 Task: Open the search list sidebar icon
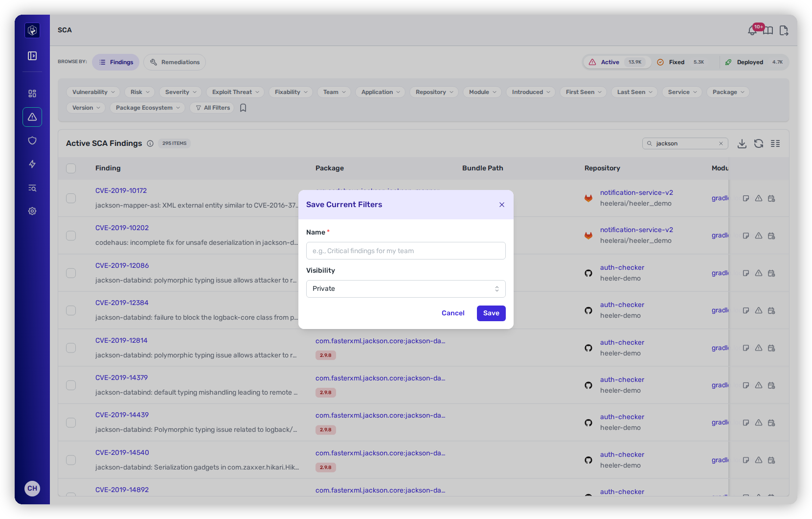[x=32, y=188]
